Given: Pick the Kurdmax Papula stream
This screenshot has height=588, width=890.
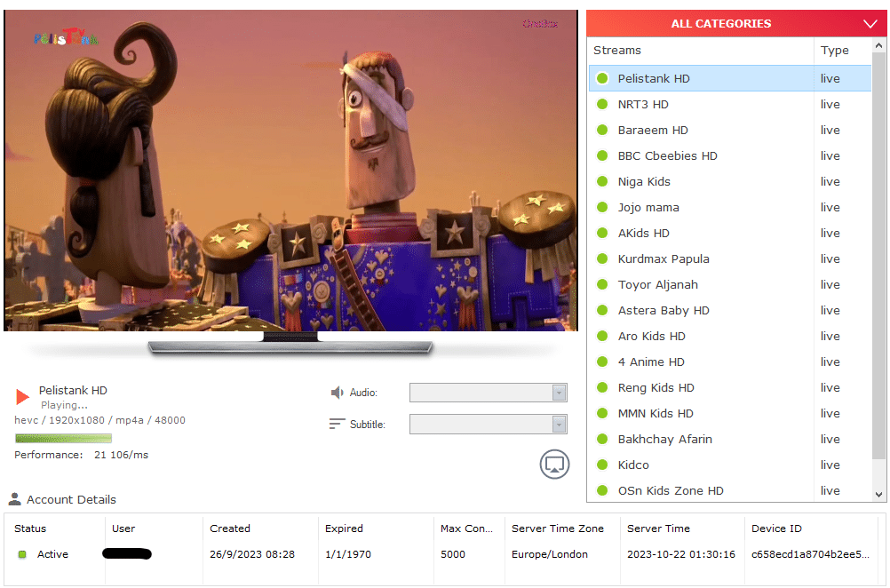Looking at the screenshot, I should coord(730,258).
